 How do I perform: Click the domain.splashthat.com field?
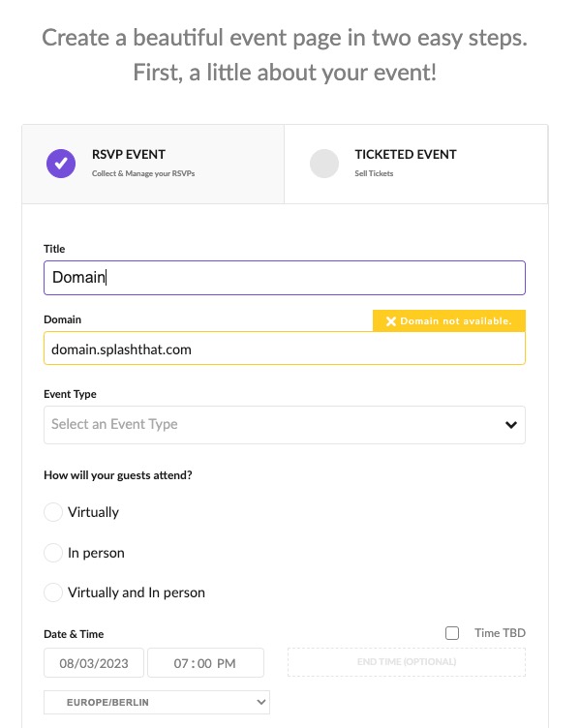coord(285,349)
